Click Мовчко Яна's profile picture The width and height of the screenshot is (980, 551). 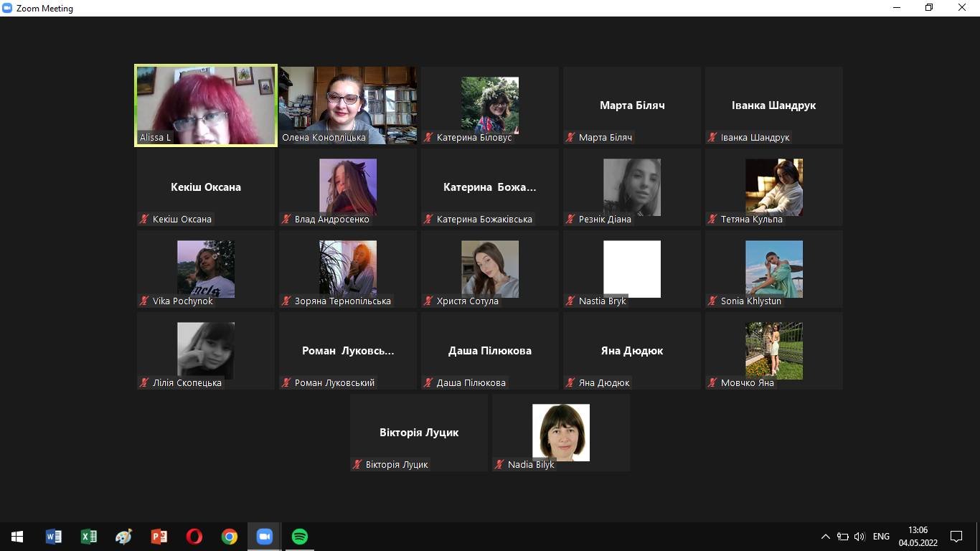coord(774,351)
